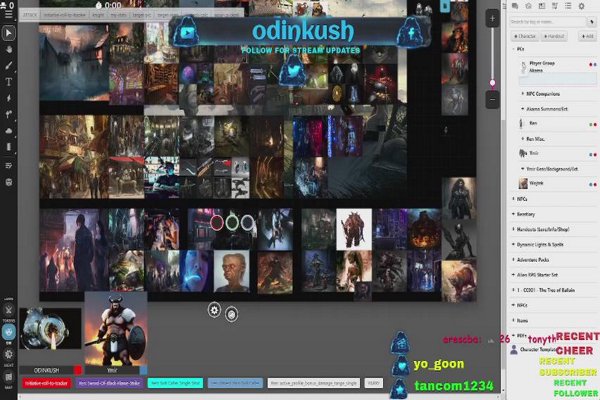Collapse the Akama Summons/Ext folder

pyautogui.click(x=523, y=109)
